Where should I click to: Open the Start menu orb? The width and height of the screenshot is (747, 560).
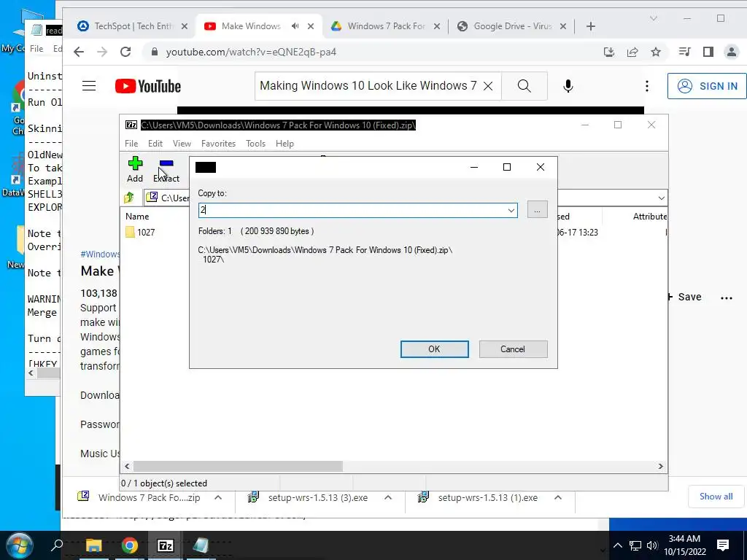pos(18,545)
